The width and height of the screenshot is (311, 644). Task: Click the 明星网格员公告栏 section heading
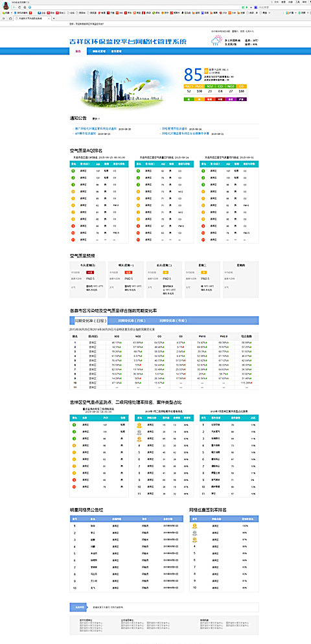point(86,510)
